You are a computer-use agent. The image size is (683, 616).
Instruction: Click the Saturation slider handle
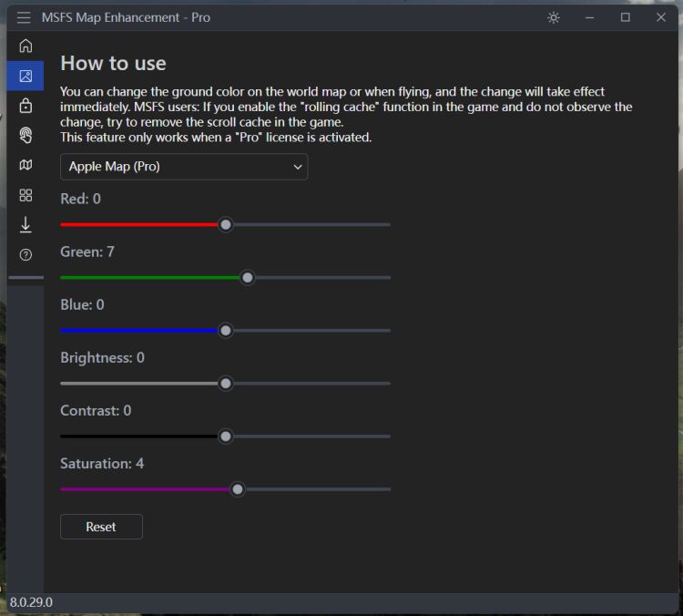(x=238, y=489)
